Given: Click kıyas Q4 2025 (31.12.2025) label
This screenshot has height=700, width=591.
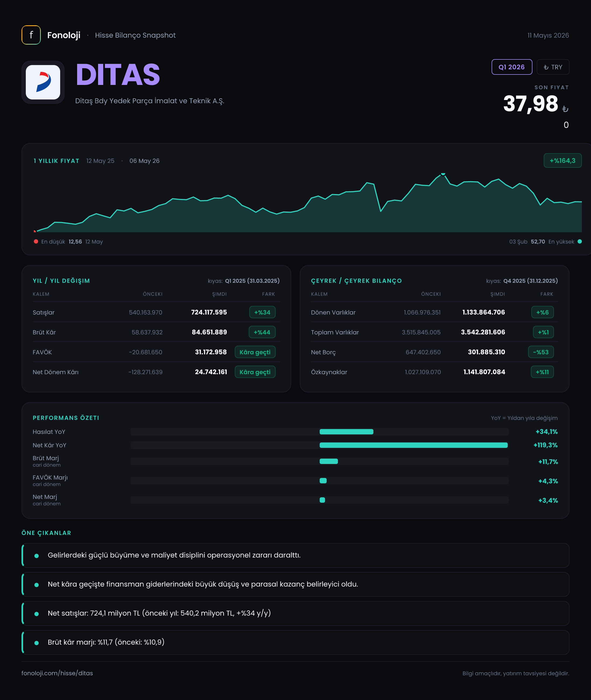Looking at the screenshot, I should (522, 281).
